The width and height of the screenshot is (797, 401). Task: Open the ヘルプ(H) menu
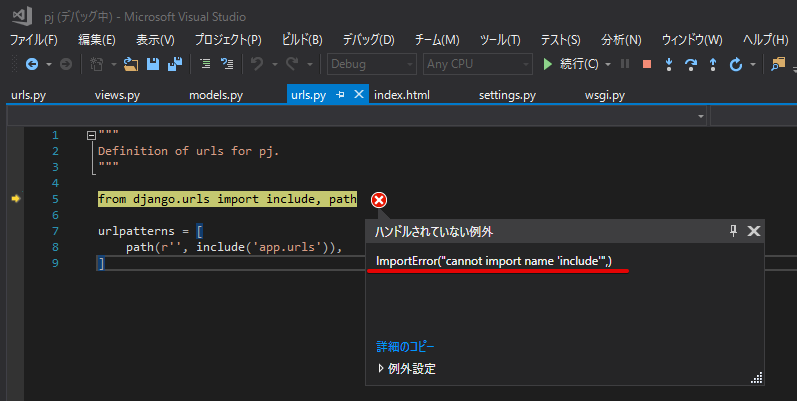coord(765,40)
